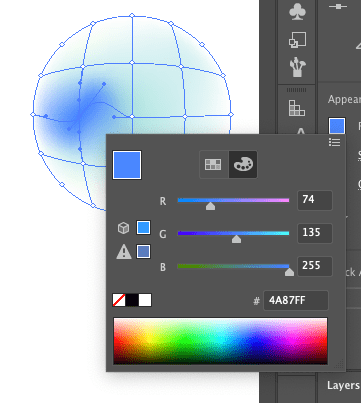The width and height of the screenshot is (361, 403).
Task: Open the color panel flyout menu
Action: 334,142
